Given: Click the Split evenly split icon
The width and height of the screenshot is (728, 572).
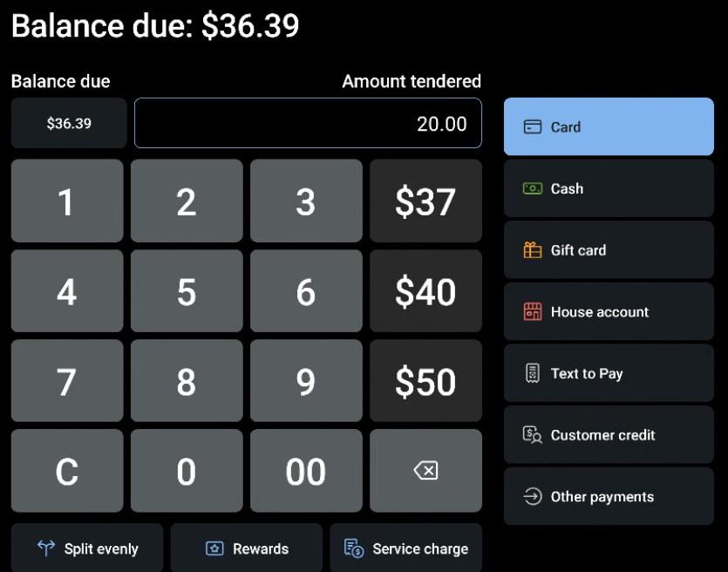Looking at the screenshot, I should 46,548.
